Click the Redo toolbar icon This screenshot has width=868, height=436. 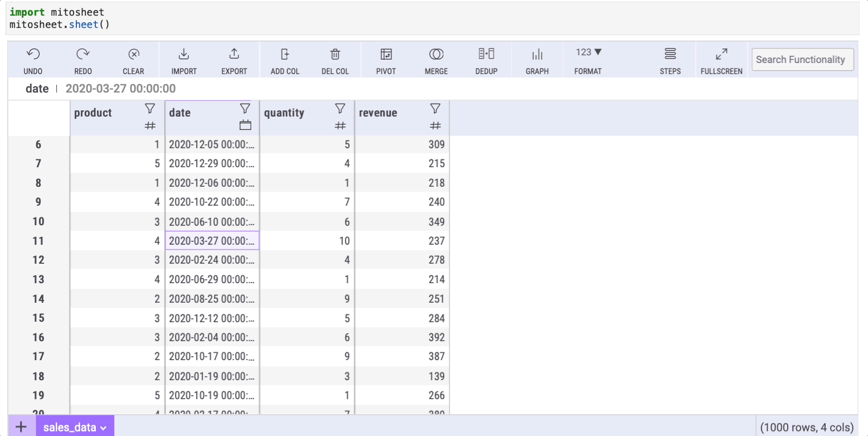[83, 54]
